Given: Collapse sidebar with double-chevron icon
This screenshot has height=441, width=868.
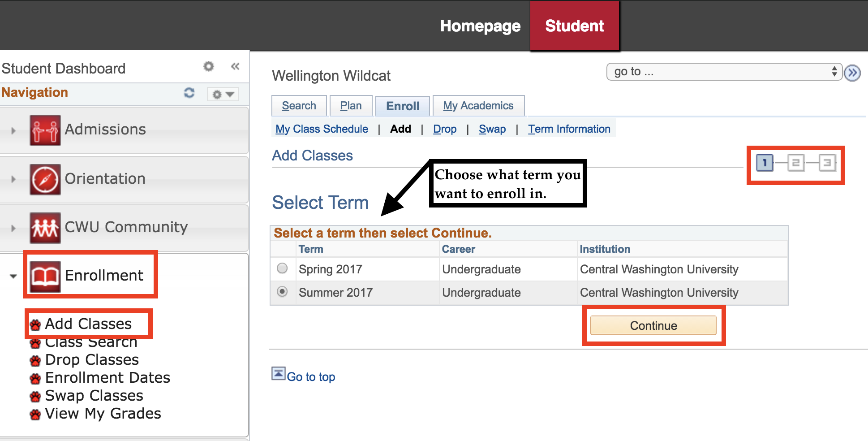Looking at the screenshot, I should pyautogui.click(x=235, y=66).
